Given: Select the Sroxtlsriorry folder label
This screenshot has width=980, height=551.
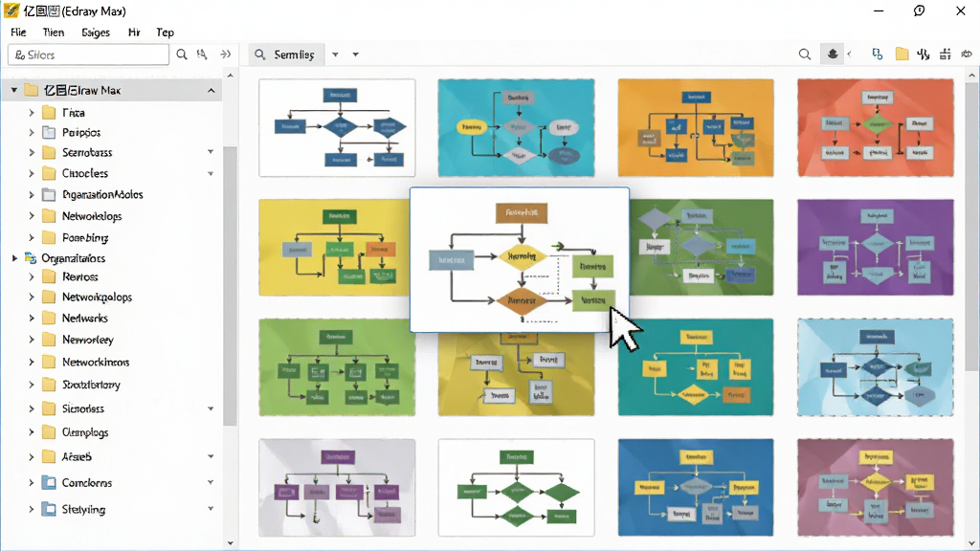Looking at the screenshot, I should (x=91, y=385).
